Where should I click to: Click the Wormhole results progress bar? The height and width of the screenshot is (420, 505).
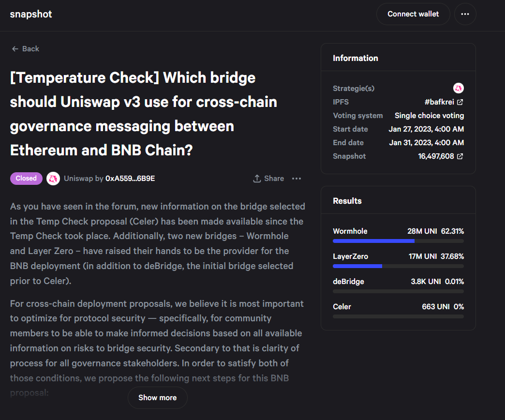click(398, 240)
